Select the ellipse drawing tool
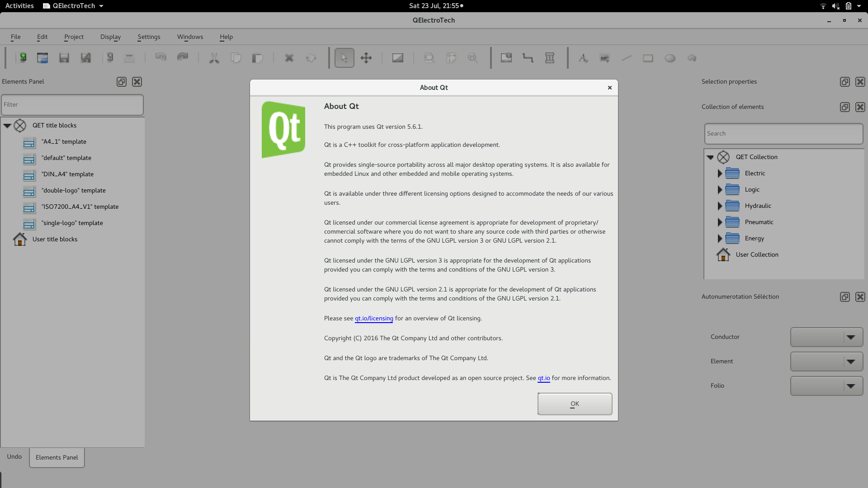This screenshot has width=868, height=488. (670, 58)
